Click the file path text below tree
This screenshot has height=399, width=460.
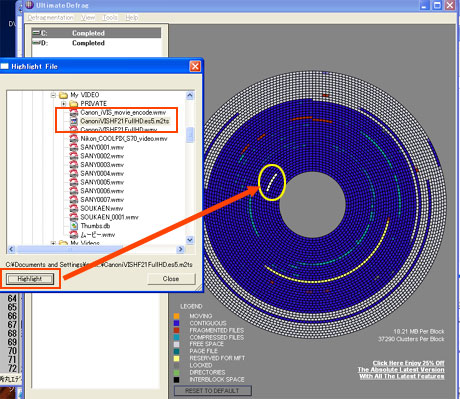coord(99,265)
